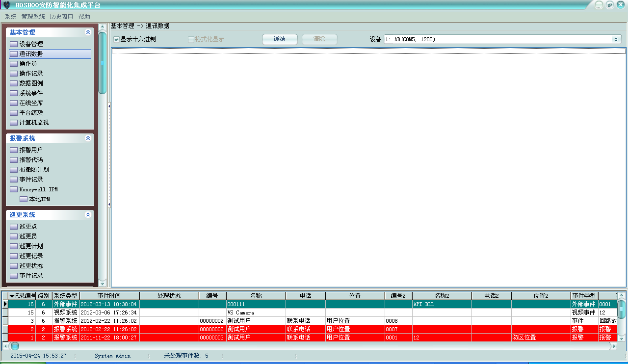Image resolution: width=628 pixels, height=364 pixels.
Task: Open the 布撤防计划 icon
Action: pyautogui.click(x=14, y=170)
